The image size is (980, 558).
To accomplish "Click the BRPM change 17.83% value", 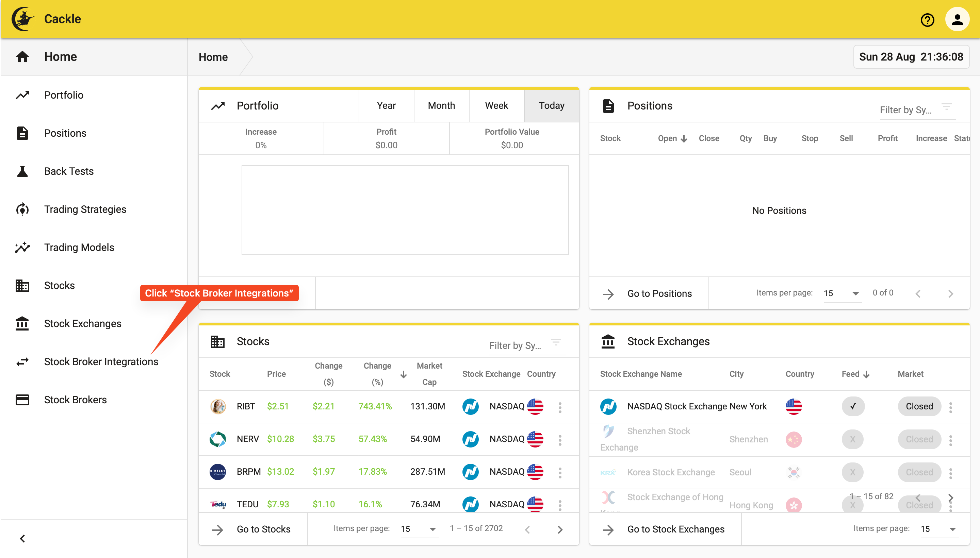I will [373, 471].
